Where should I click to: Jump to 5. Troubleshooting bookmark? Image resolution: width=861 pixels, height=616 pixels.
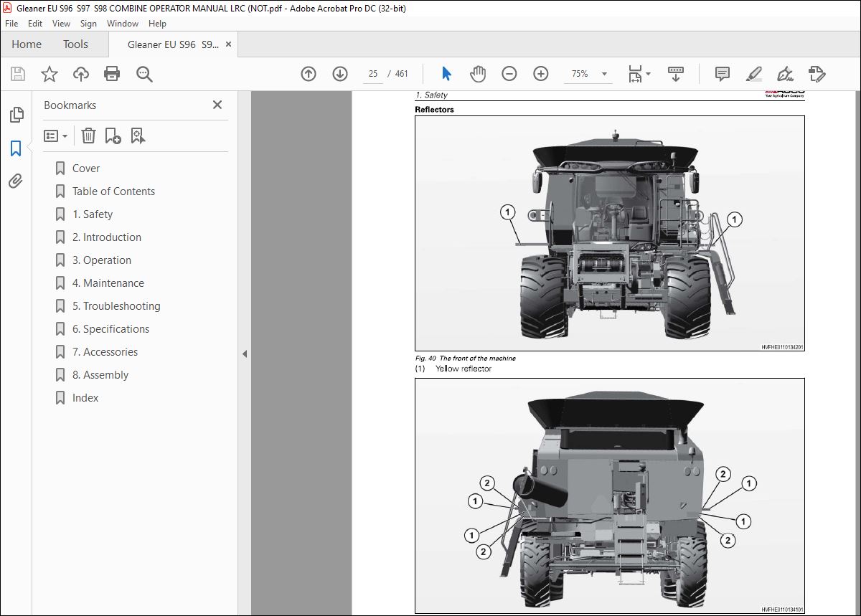point(116,306)
